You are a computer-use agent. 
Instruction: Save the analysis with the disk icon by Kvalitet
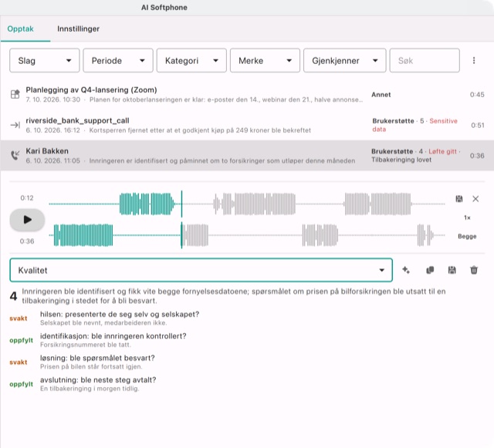point(452,270)
